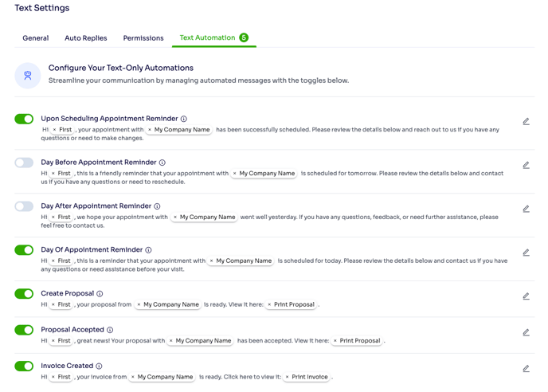Click My Company Name tag in Proposal Accepted

(203, 341)
